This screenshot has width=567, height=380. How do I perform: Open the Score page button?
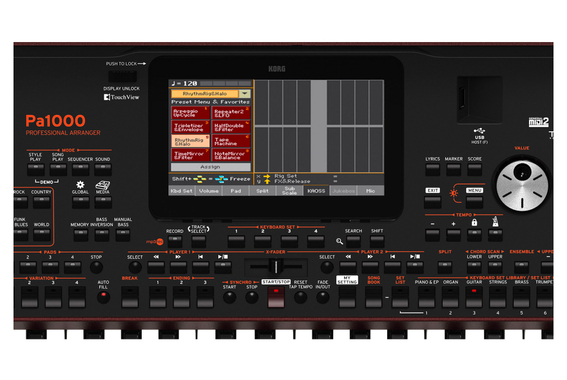pyautogui.click(x=474, y=170)
